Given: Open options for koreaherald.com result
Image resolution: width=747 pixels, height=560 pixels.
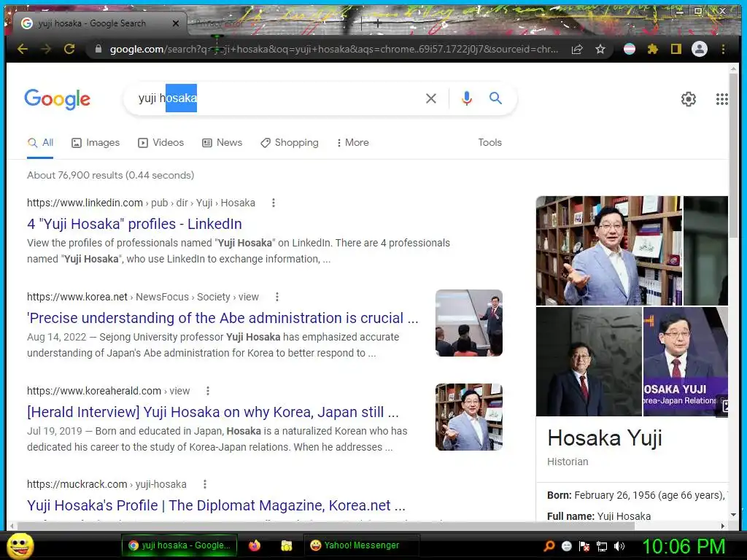Looking at the screenshot, I should [x=208, y=391].
